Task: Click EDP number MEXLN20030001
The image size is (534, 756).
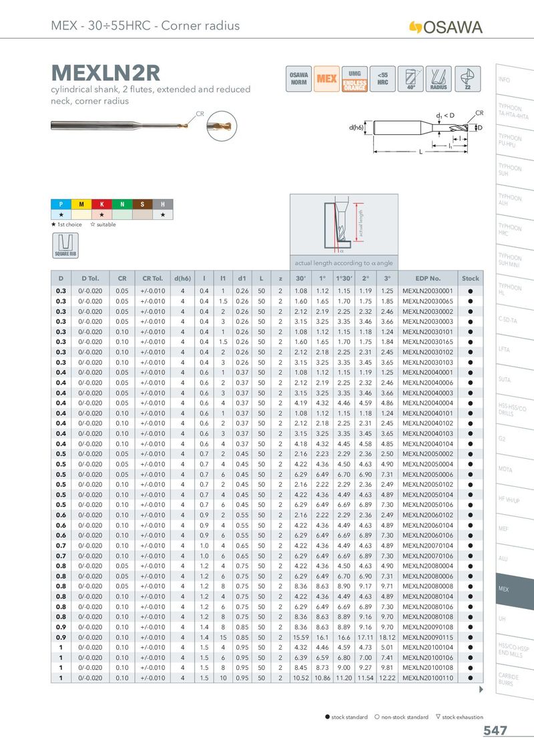Action: click(x=428, y=291)
